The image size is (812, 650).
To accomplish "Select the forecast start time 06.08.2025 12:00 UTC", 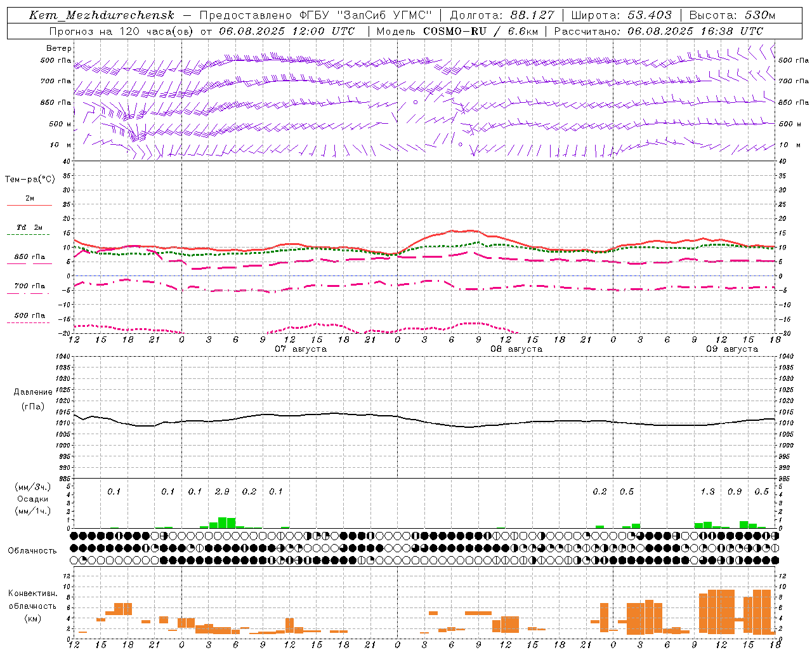I will [x=287, y=31].
